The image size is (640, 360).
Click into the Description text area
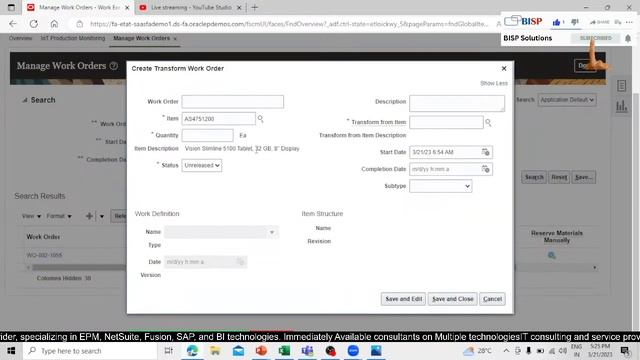coord(457,103)
